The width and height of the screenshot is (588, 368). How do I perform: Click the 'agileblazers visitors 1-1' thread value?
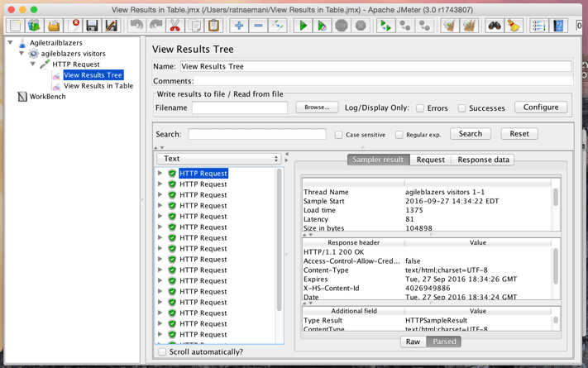[x=445, y=192]
